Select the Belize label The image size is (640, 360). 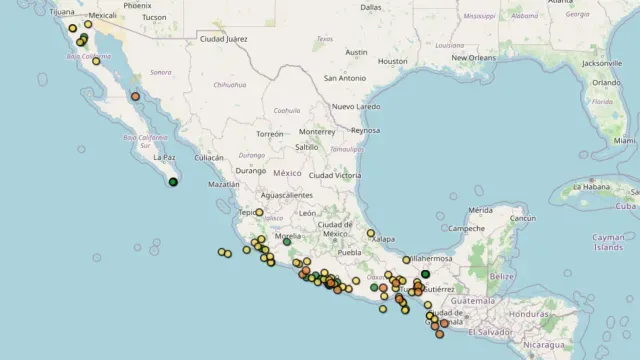coord(502,276)
